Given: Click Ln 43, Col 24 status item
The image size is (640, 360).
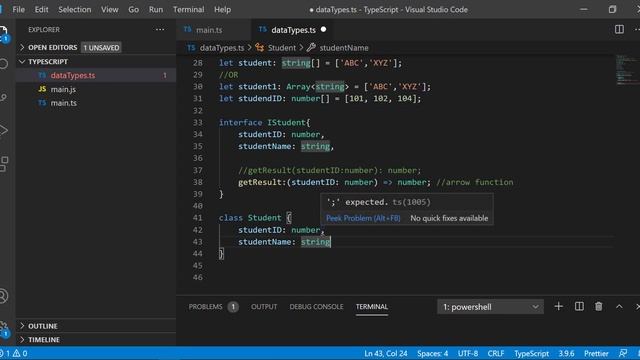Looking at the screenshot, I should pos(386,353).
